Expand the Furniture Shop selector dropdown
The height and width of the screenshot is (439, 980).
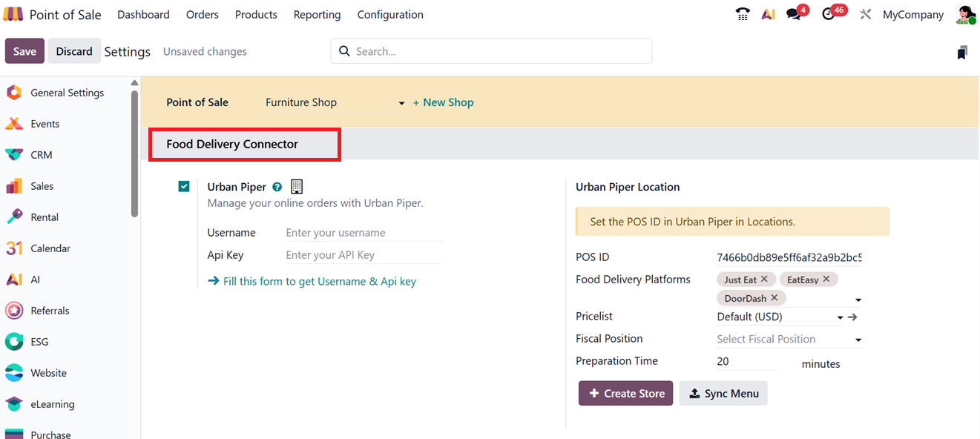tap(401, 103)
